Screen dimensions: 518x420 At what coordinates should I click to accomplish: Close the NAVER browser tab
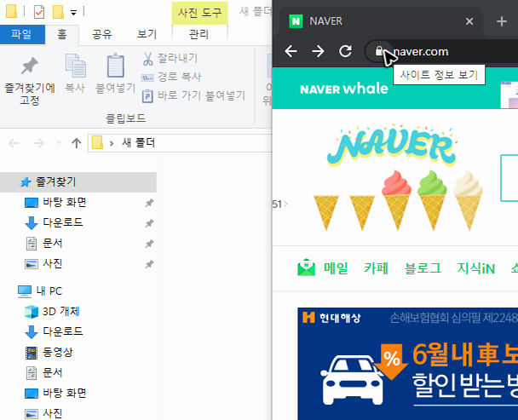pyautogui.click(x=469, y=21)
